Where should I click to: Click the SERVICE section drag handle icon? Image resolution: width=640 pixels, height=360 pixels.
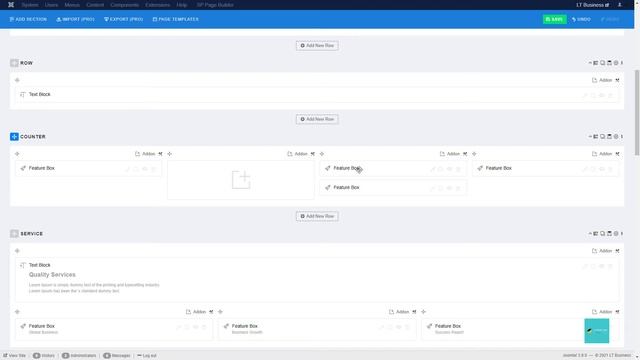(14, 233)
